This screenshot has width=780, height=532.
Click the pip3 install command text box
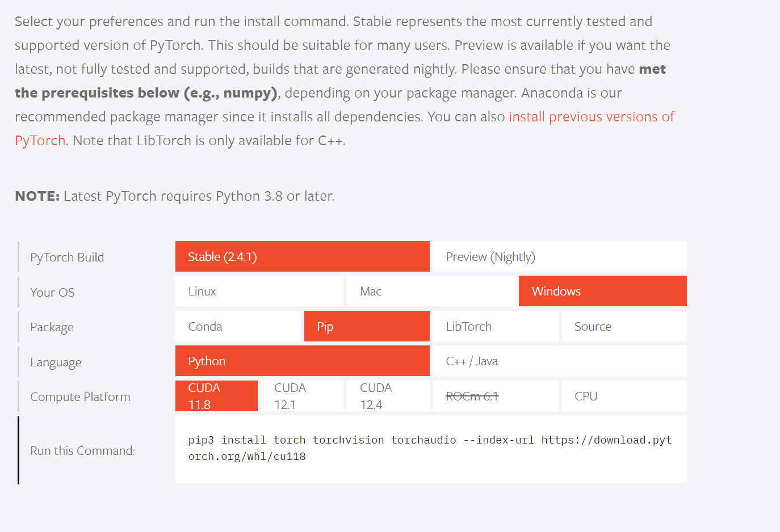tap(431, 449)
